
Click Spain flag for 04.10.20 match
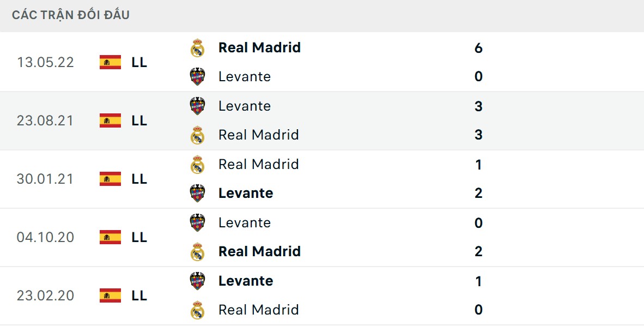(110, 237)
